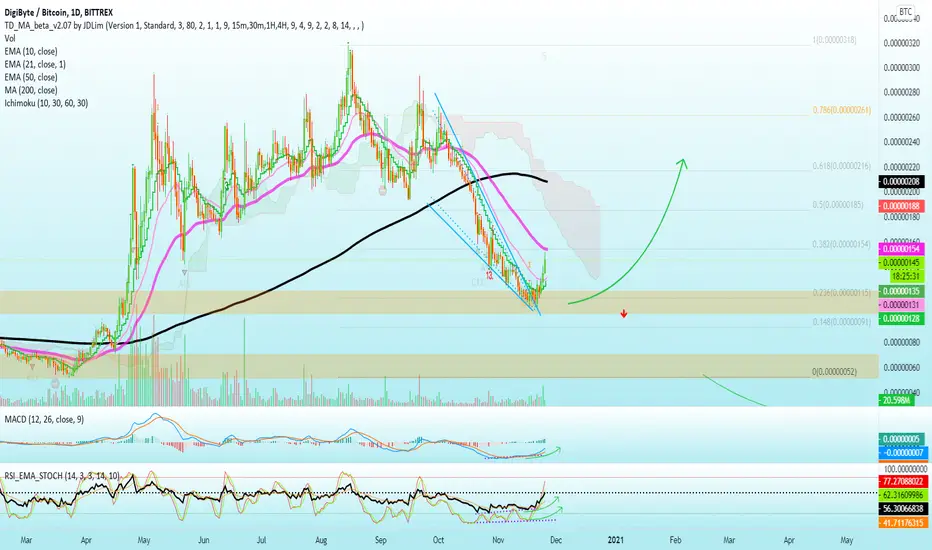Viewport: 932px width, 550px height.
Task: Click the Vol indicator label
Action: (10, 38)
